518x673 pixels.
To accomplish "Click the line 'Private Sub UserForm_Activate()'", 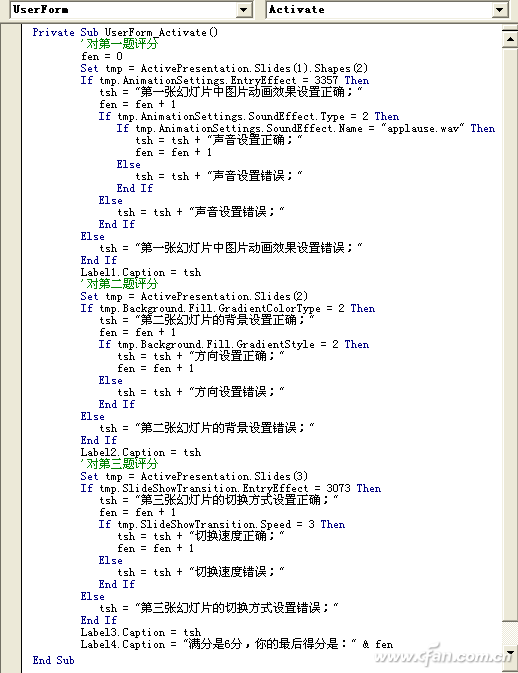I will pyautogui.click(x=125, y=33).
